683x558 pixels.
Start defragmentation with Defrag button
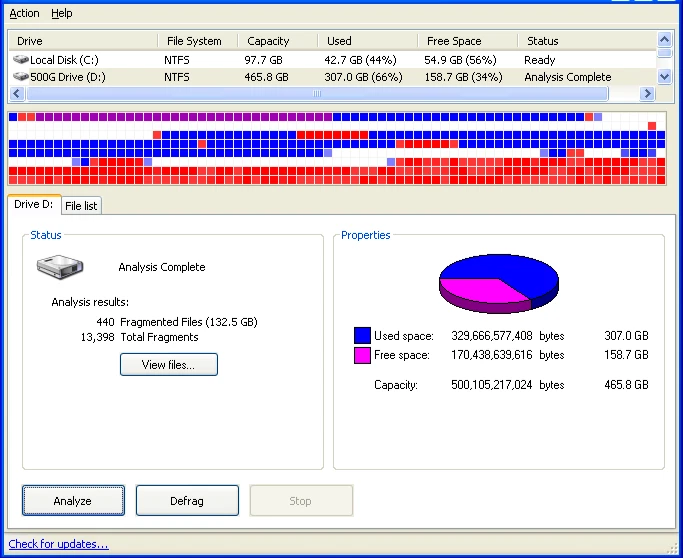(x=187, y=501)
